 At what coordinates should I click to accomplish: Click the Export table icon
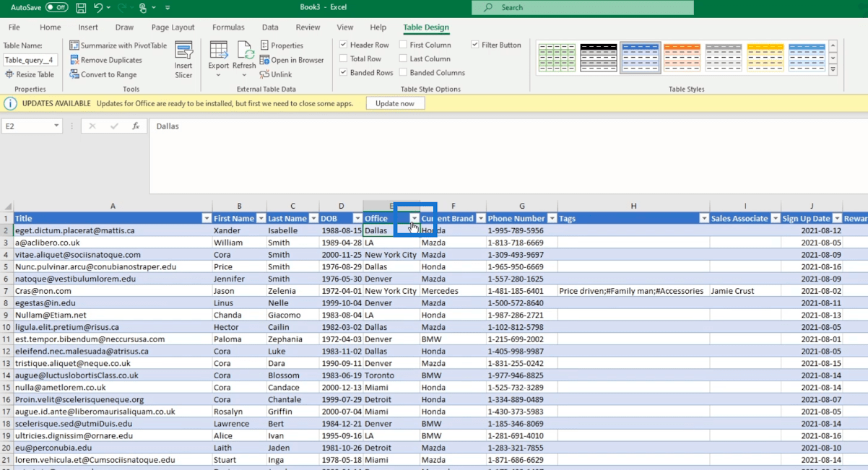coord(219,50)
